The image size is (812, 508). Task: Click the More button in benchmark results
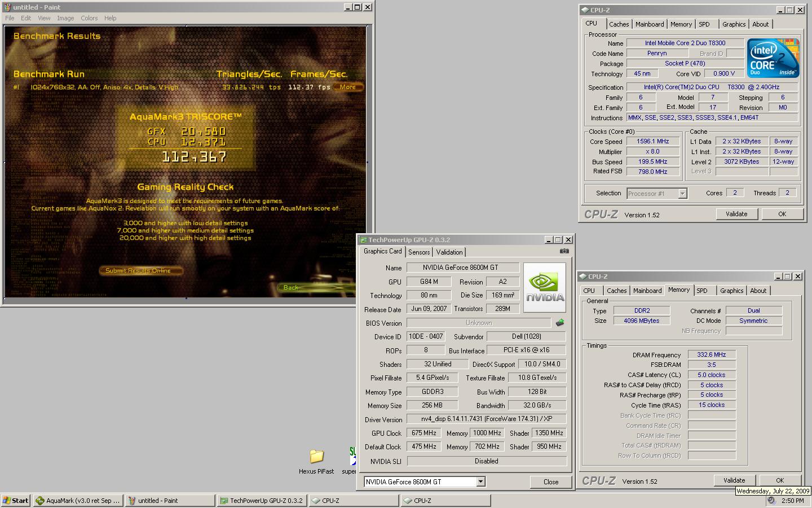pyautogui.click(x=348, y=87)
